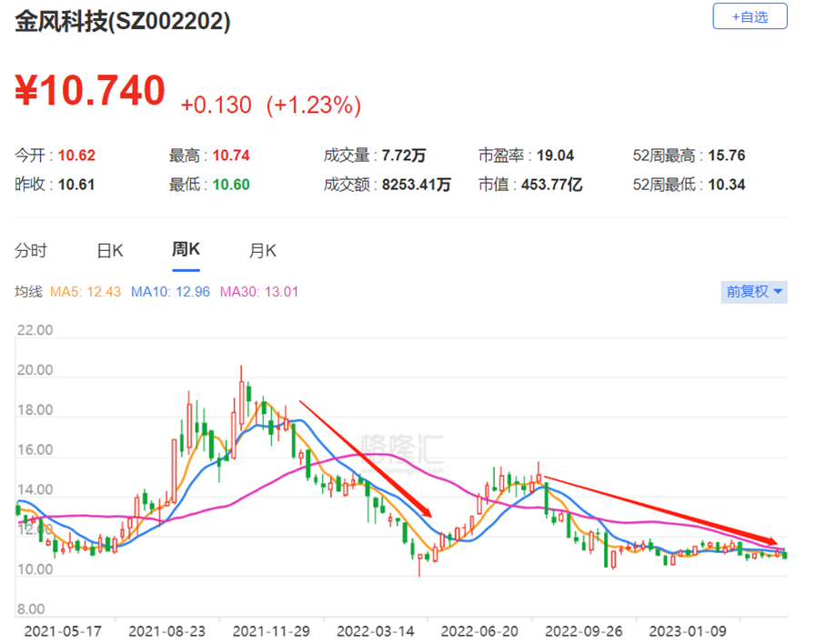Click the 2022-03-14 date axis label

click(375, 631)
